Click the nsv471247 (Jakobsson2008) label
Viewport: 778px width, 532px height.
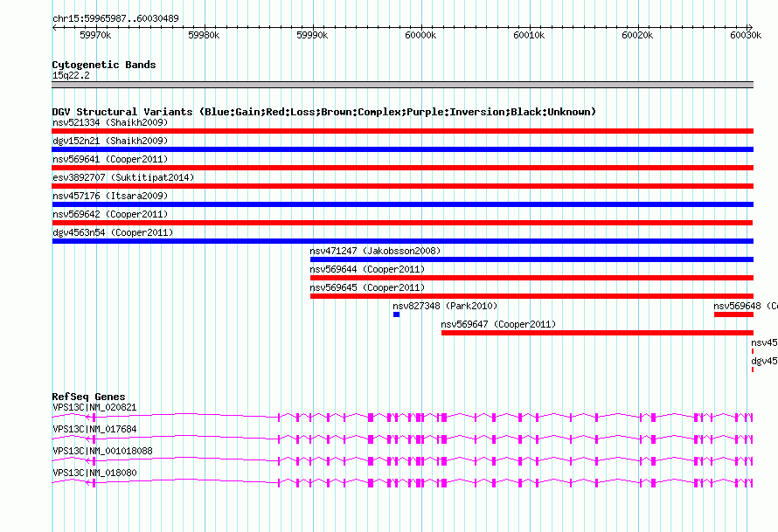pos(375,251)
